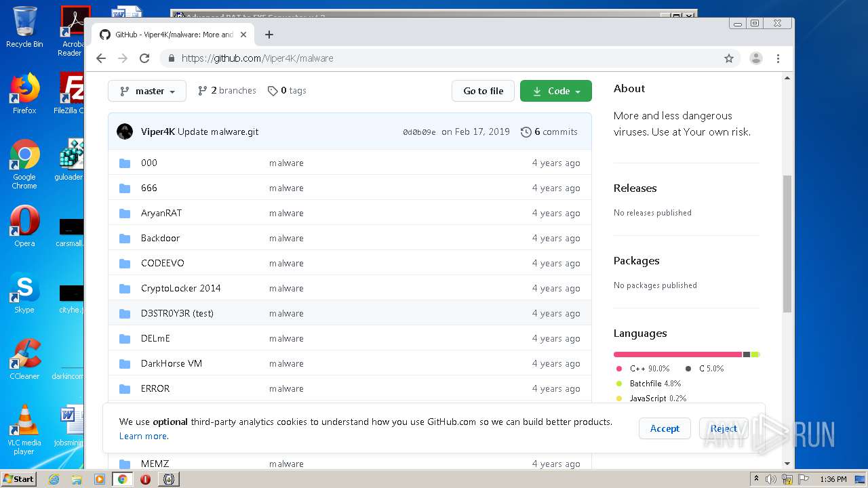Viewport: 868px width, 488px height.
Task: Launch CCleaner desktop shortcut
Action: (24, 359)
